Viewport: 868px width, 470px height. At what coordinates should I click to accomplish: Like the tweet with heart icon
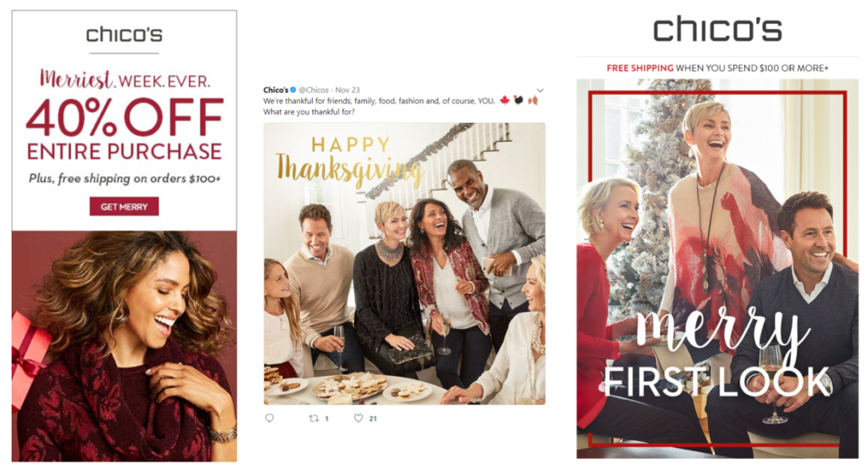click(x=359, y=418)
